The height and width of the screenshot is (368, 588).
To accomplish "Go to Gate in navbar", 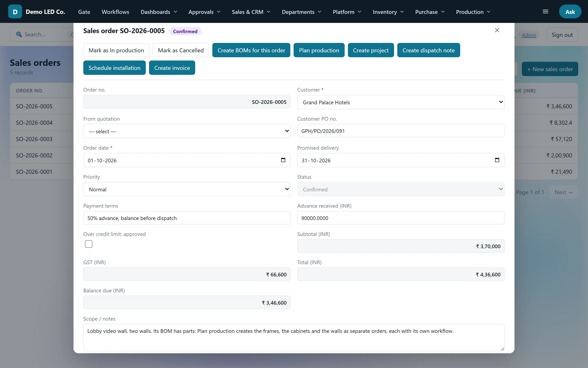I will pos(84,12).
